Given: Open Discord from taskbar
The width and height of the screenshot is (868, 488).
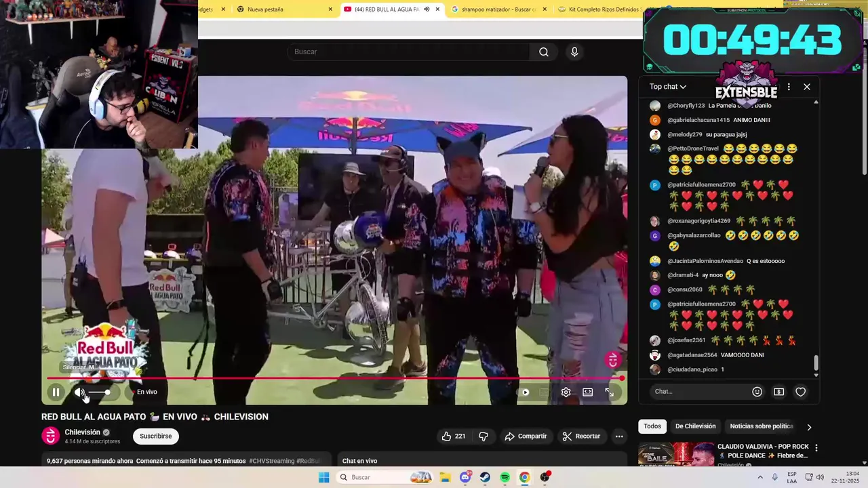Looking at the screenshot, I should point(465,477).
